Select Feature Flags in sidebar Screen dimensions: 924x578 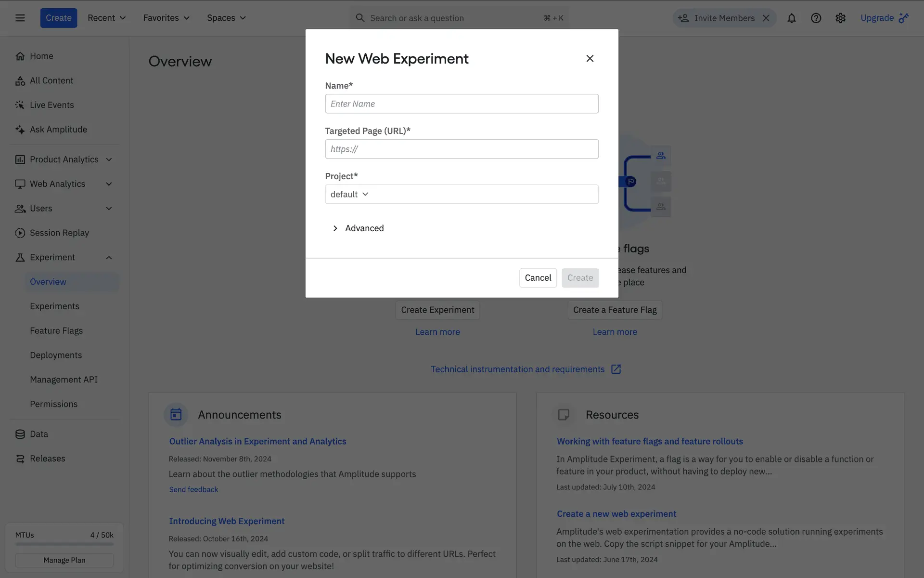click(x=56, y=331)
